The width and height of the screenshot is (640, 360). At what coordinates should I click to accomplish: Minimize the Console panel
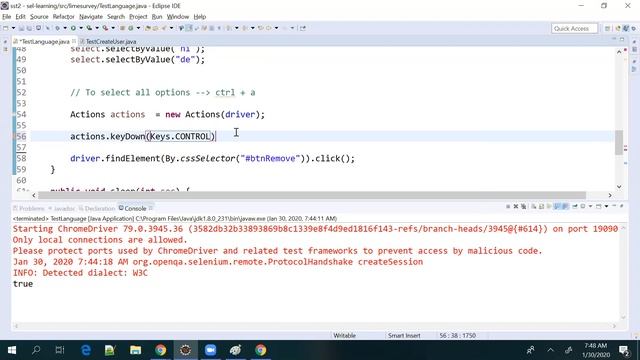[614, 206]
